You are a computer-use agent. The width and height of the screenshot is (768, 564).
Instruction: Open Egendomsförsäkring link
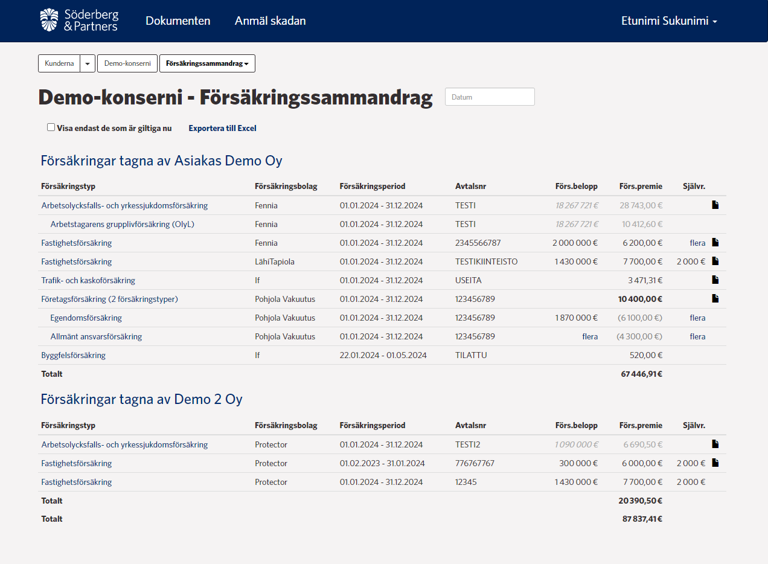click(x=86, y=318)
